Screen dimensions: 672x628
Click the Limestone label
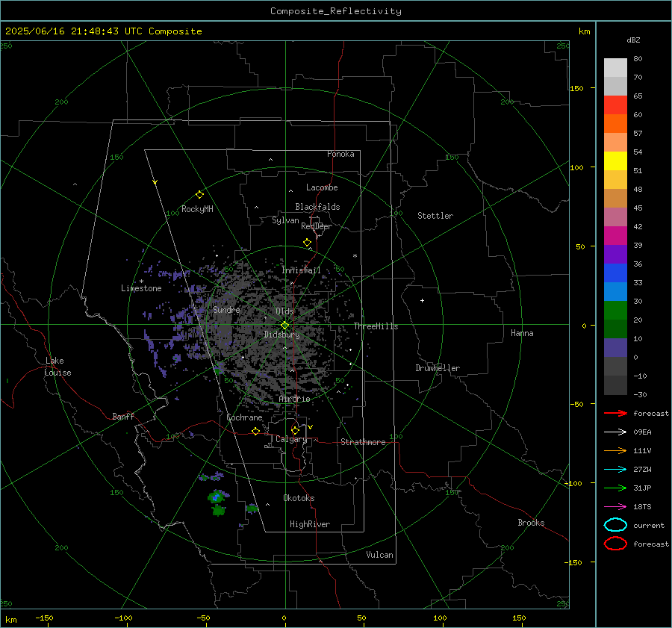click(x=141, y=288)
